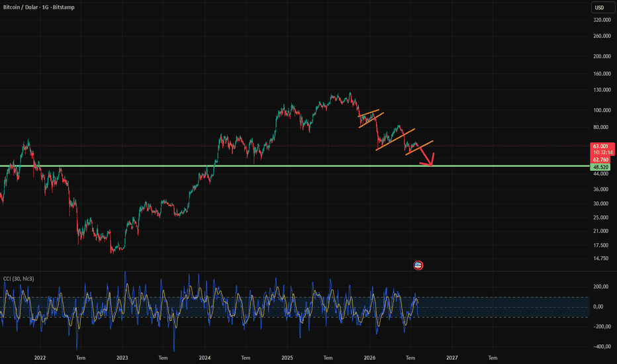Click the -400,00 level on CCI scale
This screenshot has width=617, height=364.
click(602, 347)
